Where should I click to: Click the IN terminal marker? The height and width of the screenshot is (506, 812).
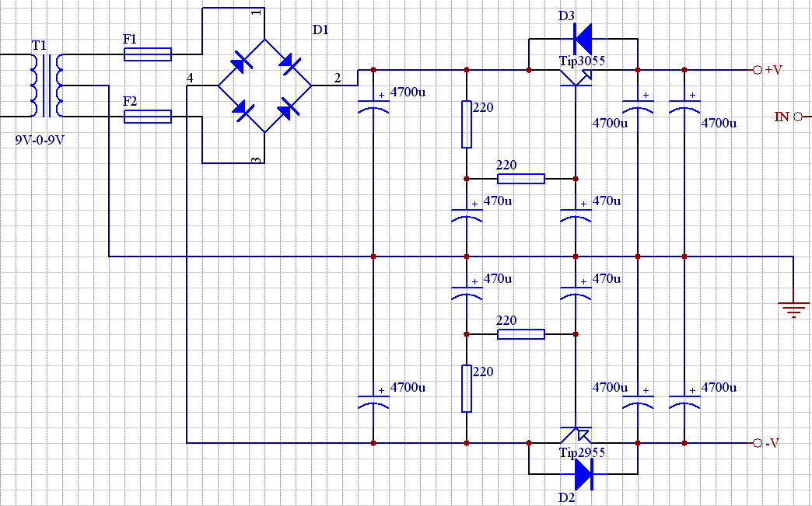click(x=796, y=117)
